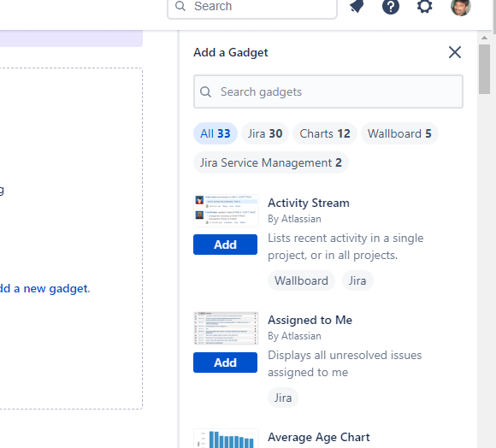Screen dimensions: 496x448
Task: Click the Average Age Chart title
Action: (318, 437)
